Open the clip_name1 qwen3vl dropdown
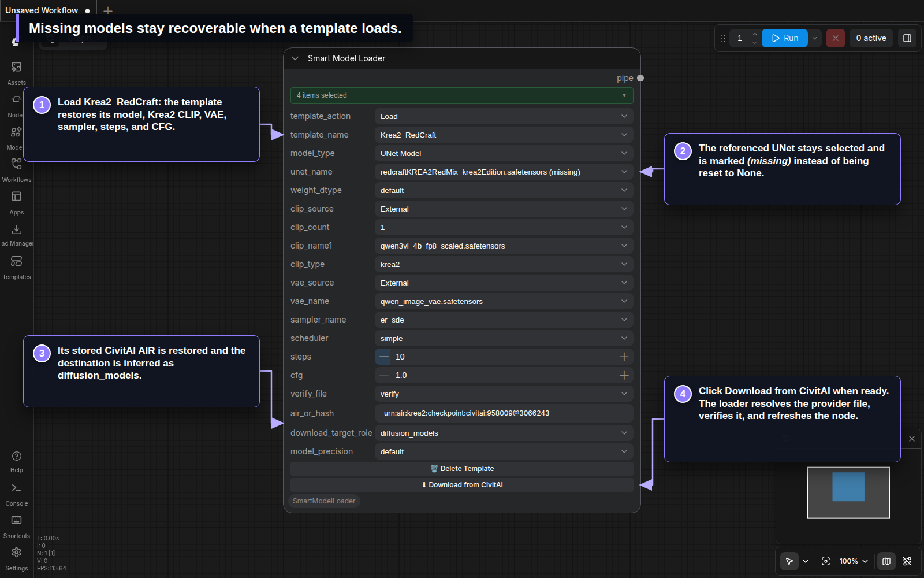This screenshot has width=924, height=578. 504,246
